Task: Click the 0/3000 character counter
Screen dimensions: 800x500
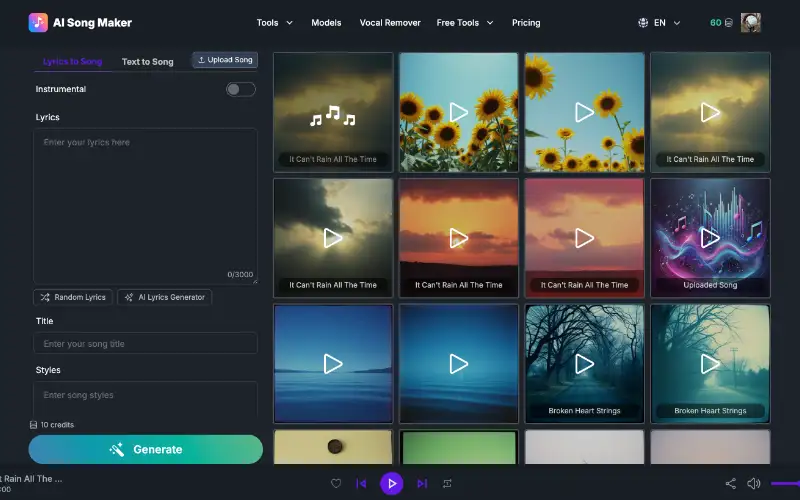Action: point(240,274)
